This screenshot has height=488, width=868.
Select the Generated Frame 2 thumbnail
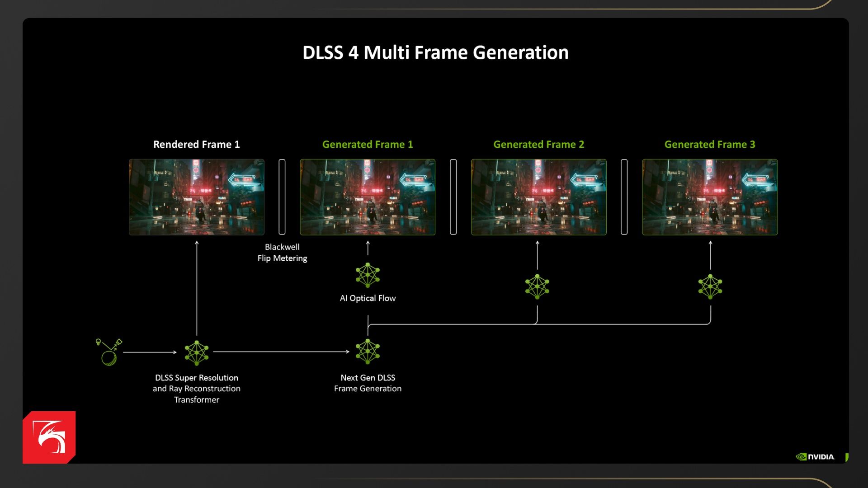coord(538,197)
